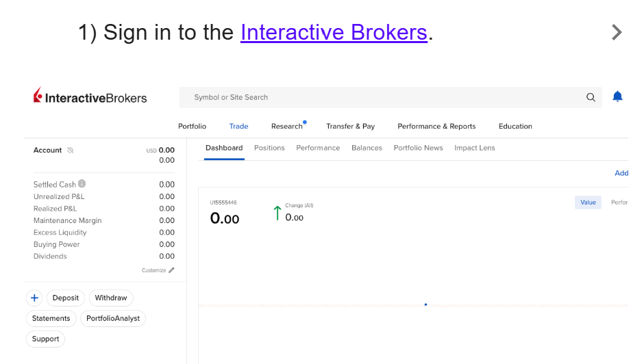Go to next slide arrow
Image resolution: width=644 pixels, height=364 pixels.
coord(617,32)
